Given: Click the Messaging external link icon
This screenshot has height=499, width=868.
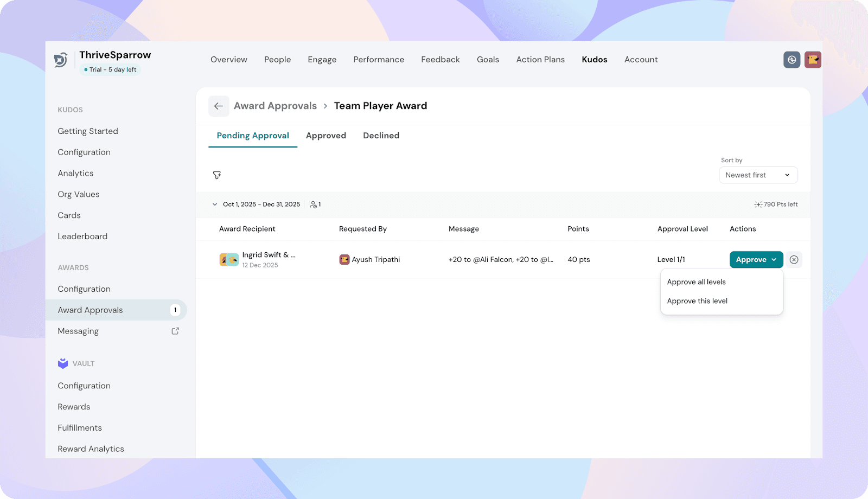Looking at the screenshot, I should 175,331.
